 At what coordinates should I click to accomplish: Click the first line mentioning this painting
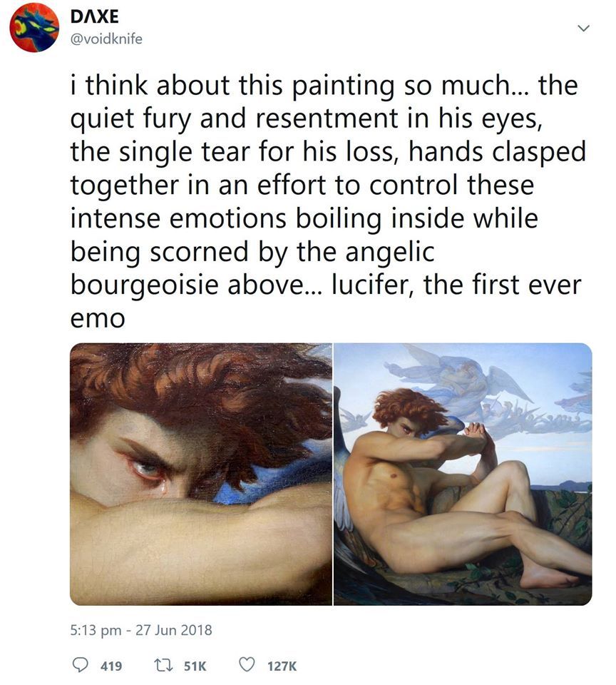click(324, 86)
